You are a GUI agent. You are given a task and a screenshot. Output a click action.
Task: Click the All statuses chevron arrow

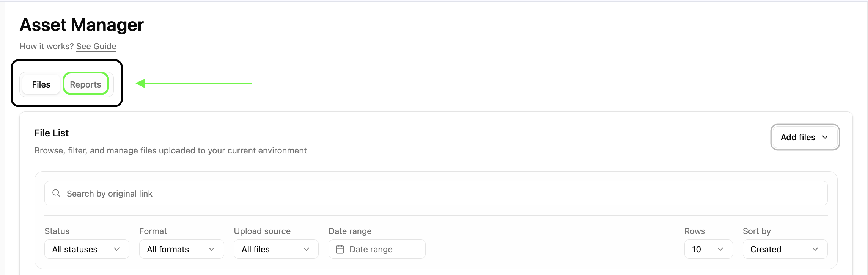tap(117, 249)
